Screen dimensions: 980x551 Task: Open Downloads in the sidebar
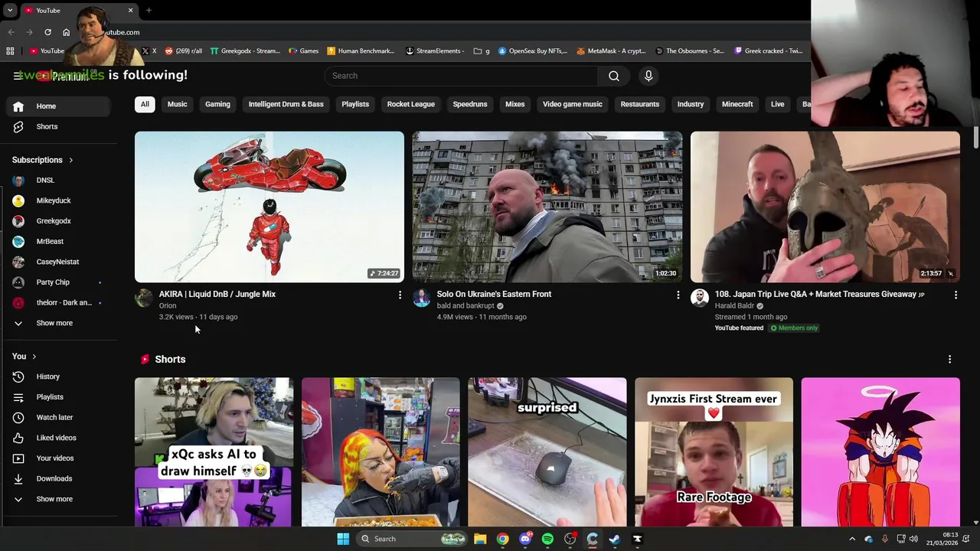coord(58,478)
